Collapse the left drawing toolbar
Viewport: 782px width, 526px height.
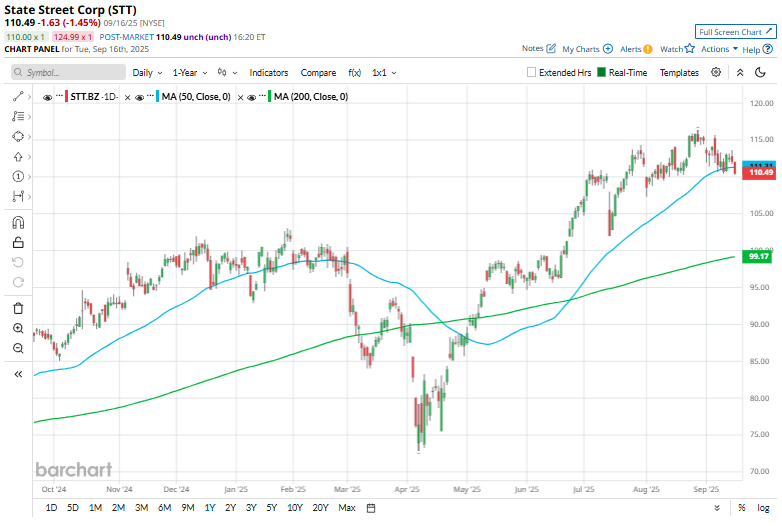click(x=18, y=374)
